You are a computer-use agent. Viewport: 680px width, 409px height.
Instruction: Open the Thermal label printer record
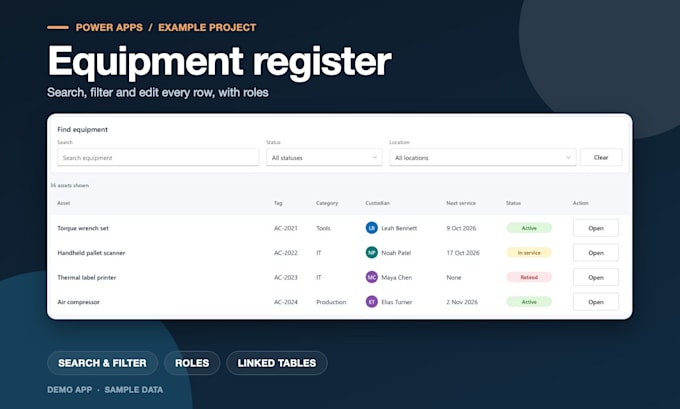(x=596, y=277)
